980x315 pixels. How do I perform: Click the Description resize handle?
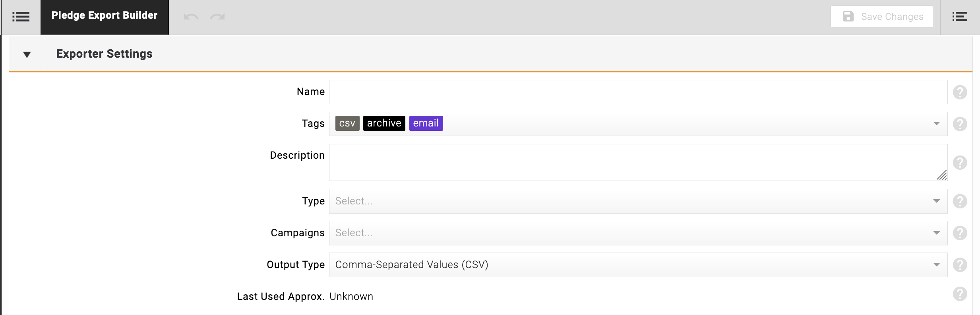(x=942, y=175)
